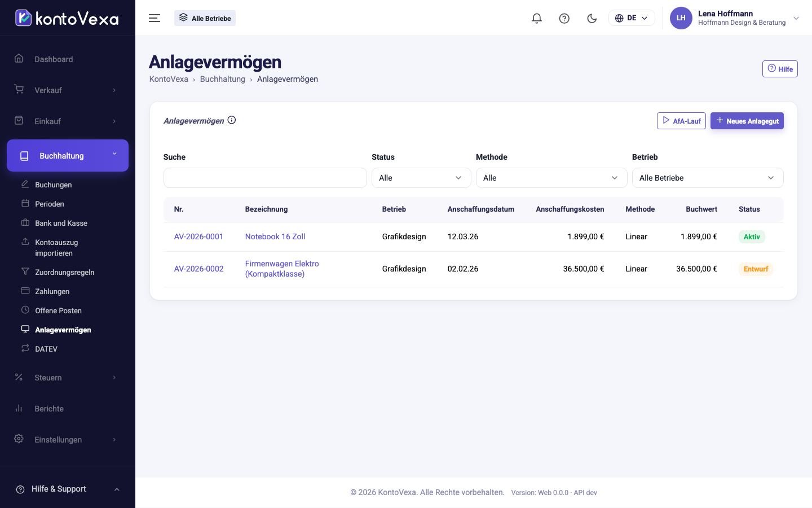This screenshot has width=812, height=508.
Task: Open Firmenwagen Elektro (Kompaktklasse) asset
Action: click(282, 269)
